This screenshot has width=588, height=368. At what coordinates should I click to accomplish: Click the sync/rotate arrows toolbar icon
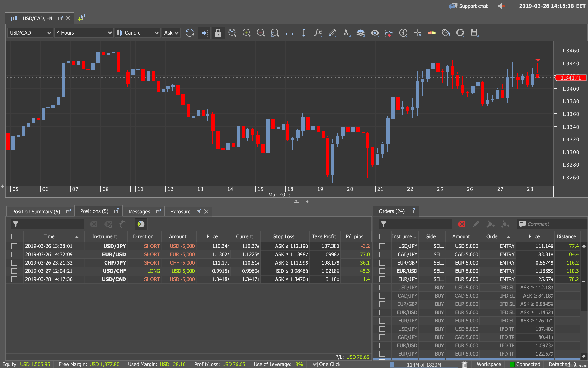460,33
